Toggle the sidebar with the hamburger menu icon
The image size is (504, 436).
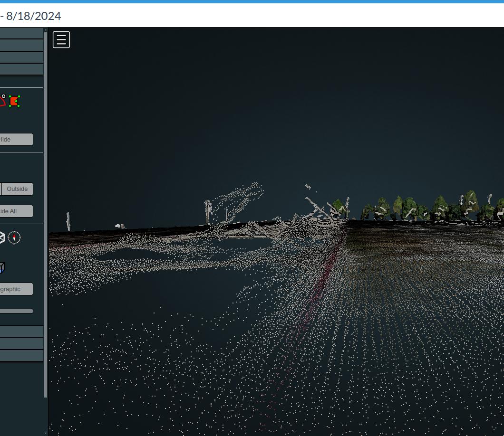(61, 40)
